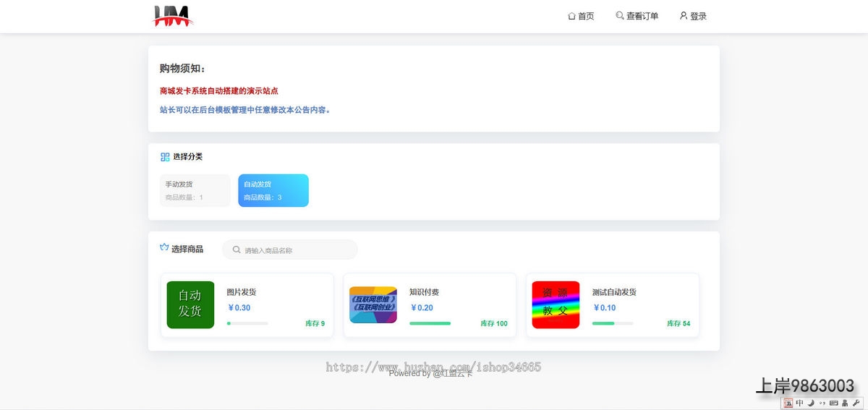Go to 首页 home page
Image resolution: width=868 pixels, height=410 pixels.
[581, 16]
